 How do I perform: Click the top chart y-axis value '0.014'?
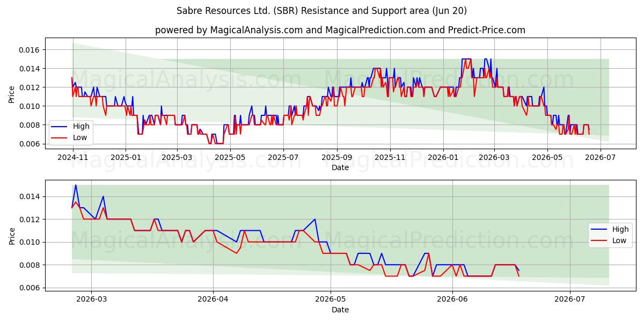pos(30,69)
